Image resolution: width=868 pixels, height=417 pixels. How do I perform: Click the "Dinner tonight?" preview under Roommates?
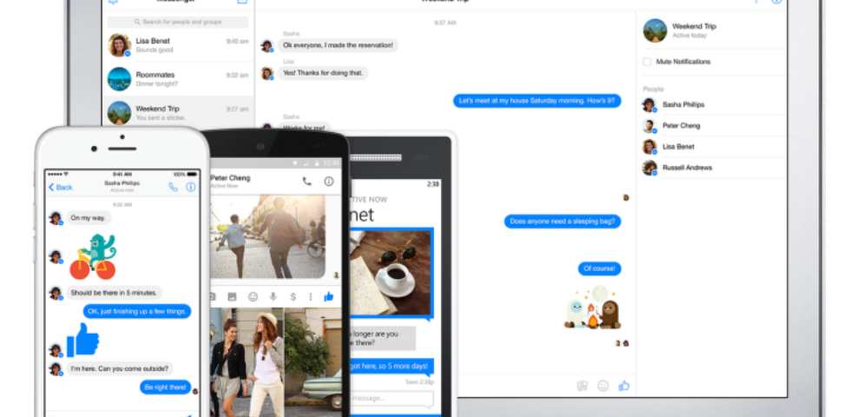(x=156, y=84)
